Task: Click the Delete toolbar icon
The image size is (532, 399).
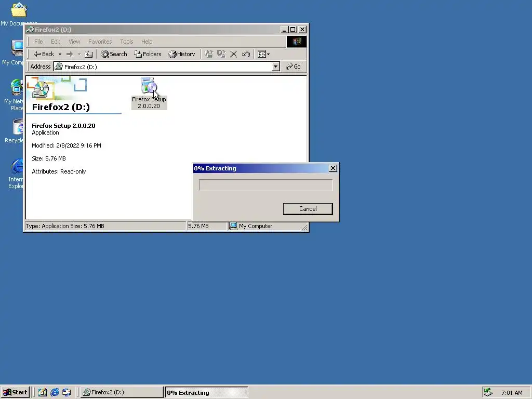Action: (x=233, y=54)
